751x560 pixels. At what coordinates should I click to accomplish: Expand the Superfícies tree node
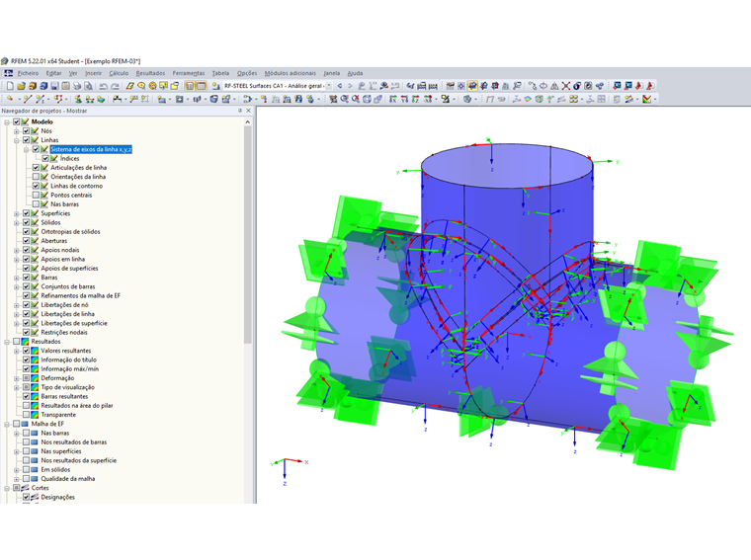pos(17,213)
